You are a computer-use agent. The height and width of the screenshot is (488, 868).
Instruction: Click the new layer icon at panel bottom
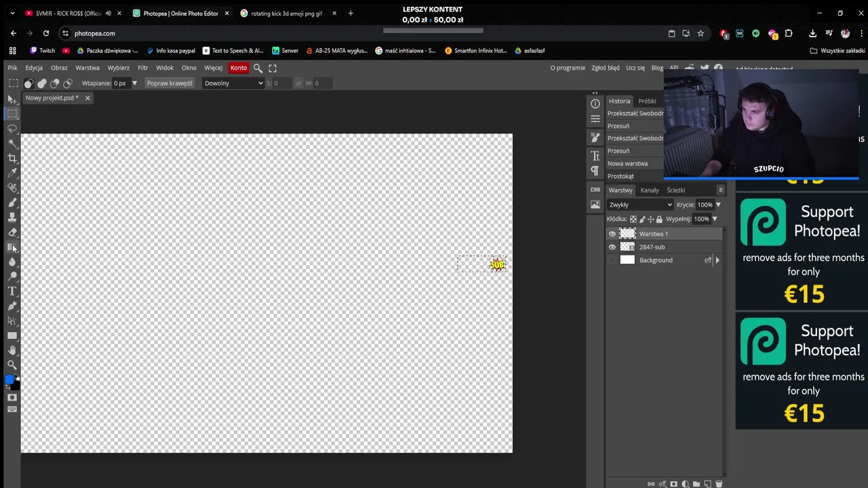click(707, 484)
